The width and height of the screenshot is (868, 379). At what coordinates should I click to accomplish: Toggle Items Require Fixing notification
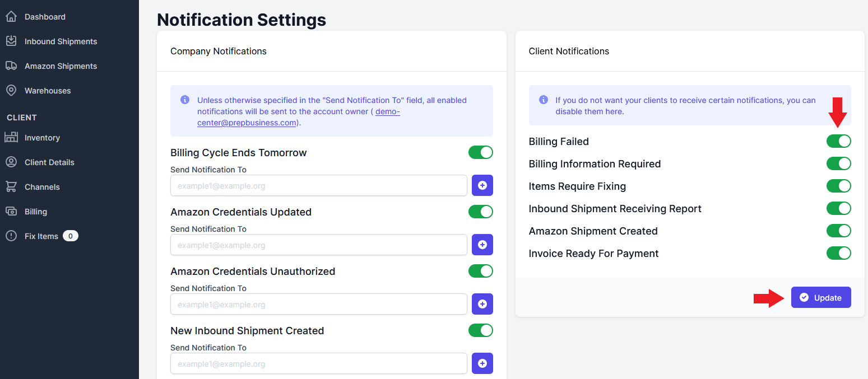coord(838,186)
